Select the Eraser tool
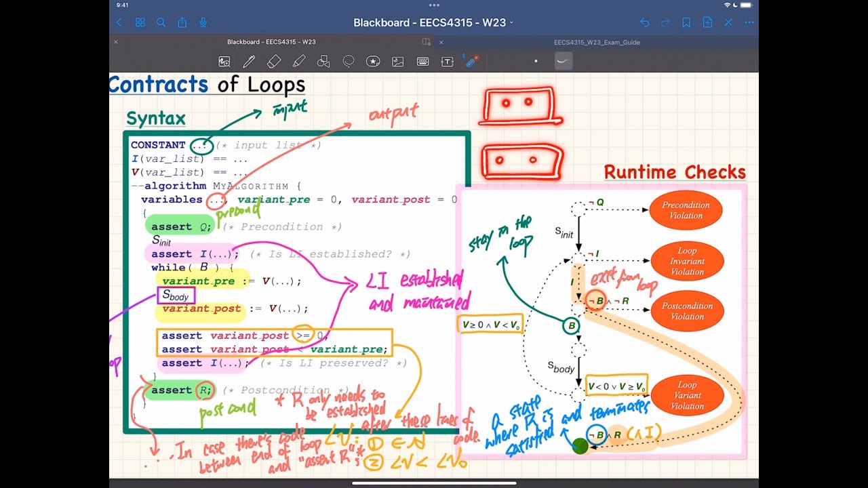This screenshot has height=488, width=868. pyautogui.click(x=274, y=62)
